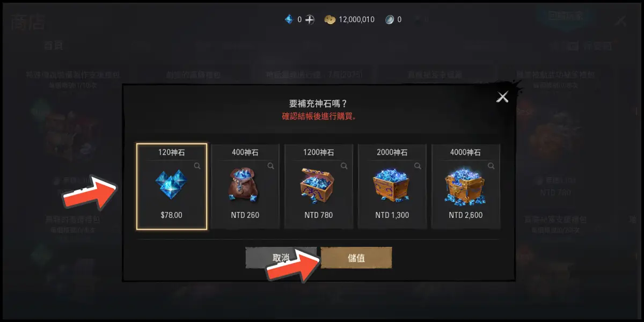Cancel the purchase with 取消 button
Screen dimensions: 644x322
(281, 258)
